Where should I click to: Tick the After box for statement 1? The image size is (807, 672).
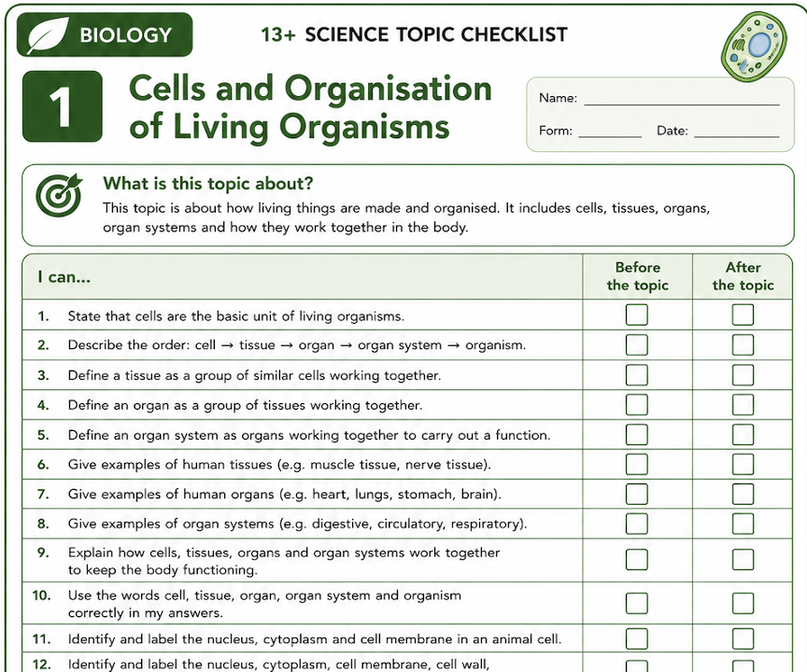(x=743, y=315)
